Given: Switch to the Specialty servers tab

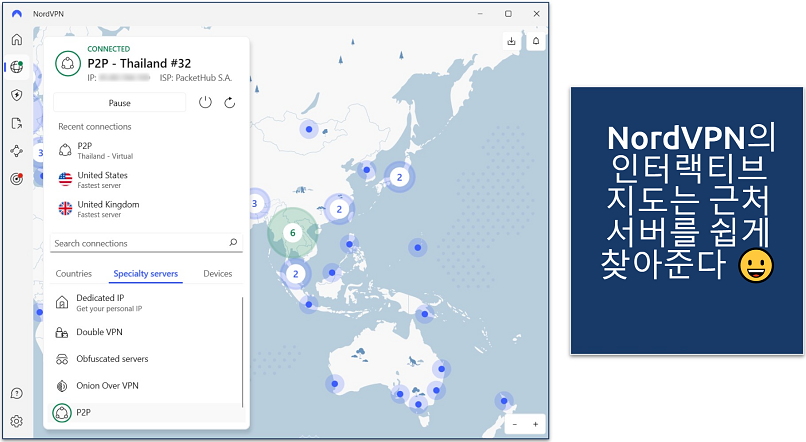Looking at the screenshot, I should point(145,273).
